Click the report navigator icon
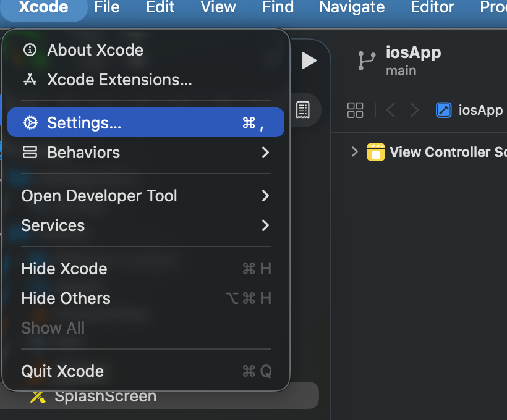Viewport: 507px width, 420px height. [x=303, y=110]
